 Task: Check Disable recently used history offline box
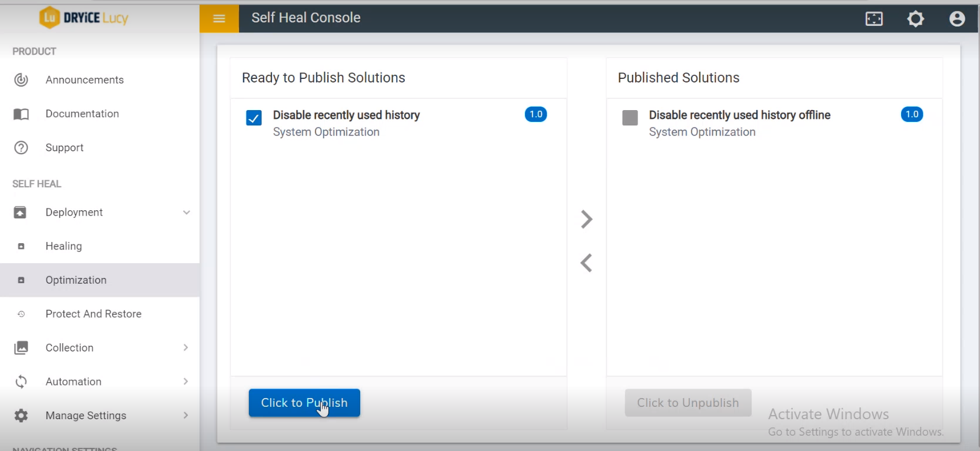click(630, 118)
